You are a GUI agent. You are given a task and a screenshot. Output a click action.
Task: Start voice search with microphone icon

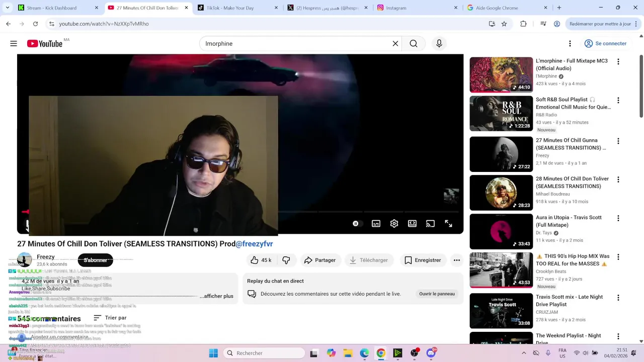(x=439, y=44)
